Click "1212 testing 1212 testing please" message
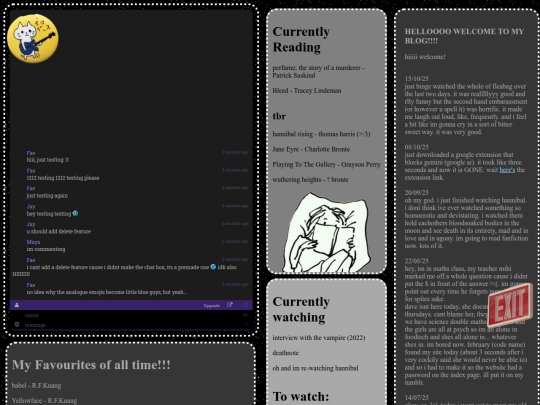 click(63, 178)
